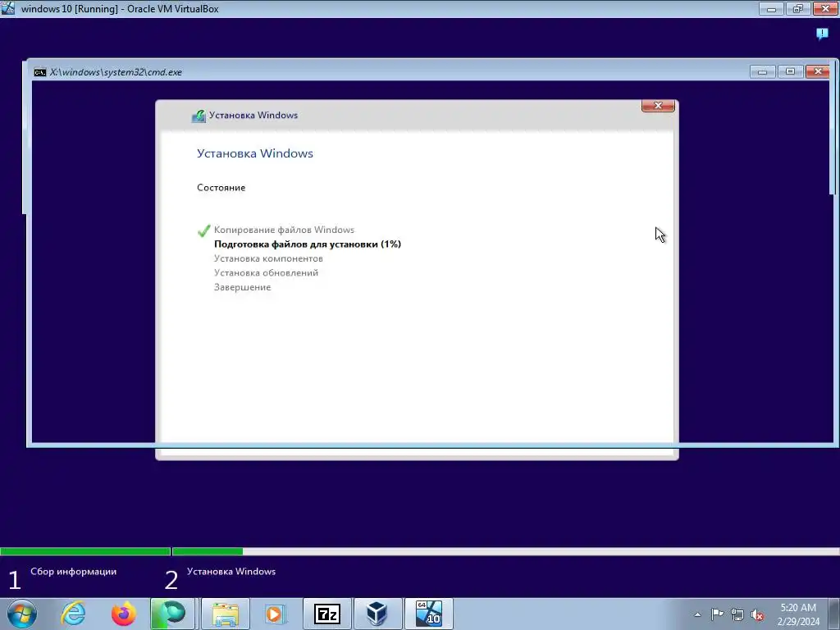Screen dimensions: 840x630
Task: Click the cmd.exe window title icon
Action: [x=40, y=72]
